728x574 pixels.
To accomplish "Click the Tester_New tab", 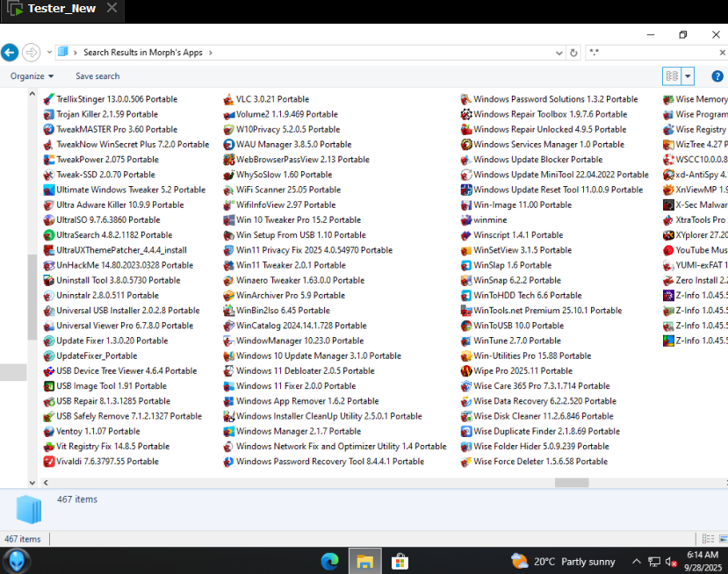I will click(61, 9).
